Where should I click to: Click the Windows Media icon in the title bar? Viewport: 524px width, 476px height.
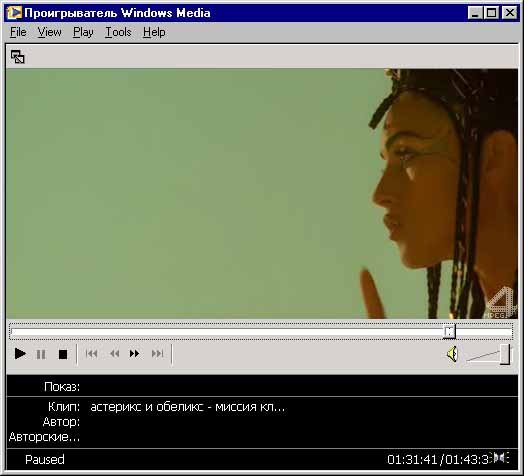(14, 13)
